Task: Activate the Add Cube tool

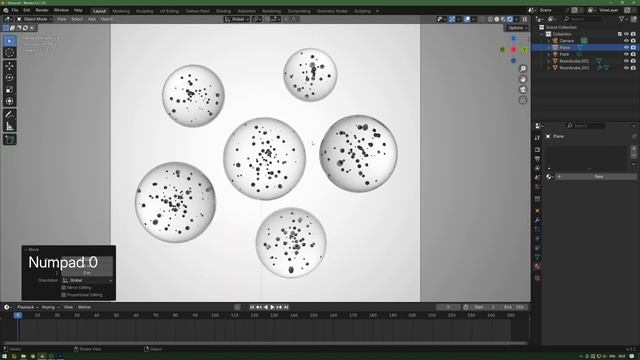Action: point(9,140)
